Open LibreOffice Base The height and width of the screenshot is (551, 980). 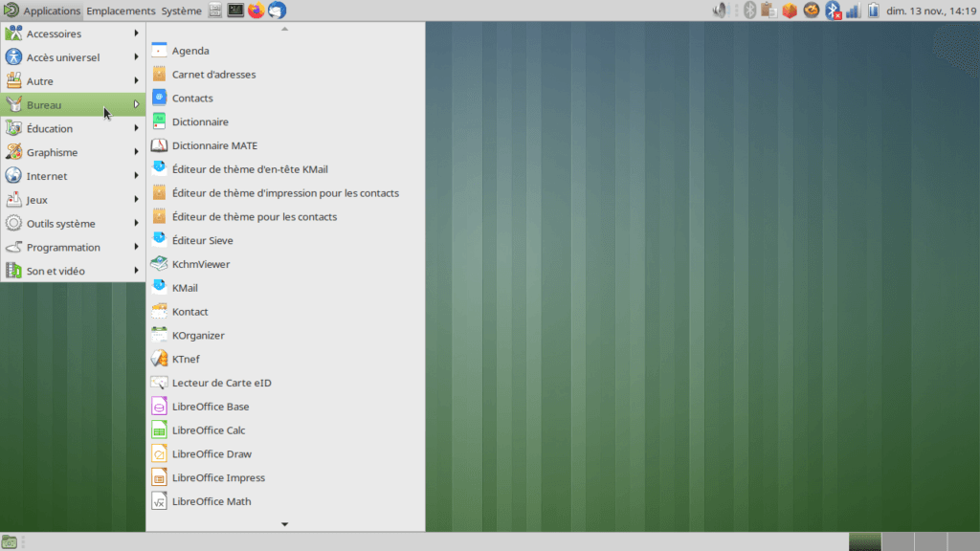(285, 407)
